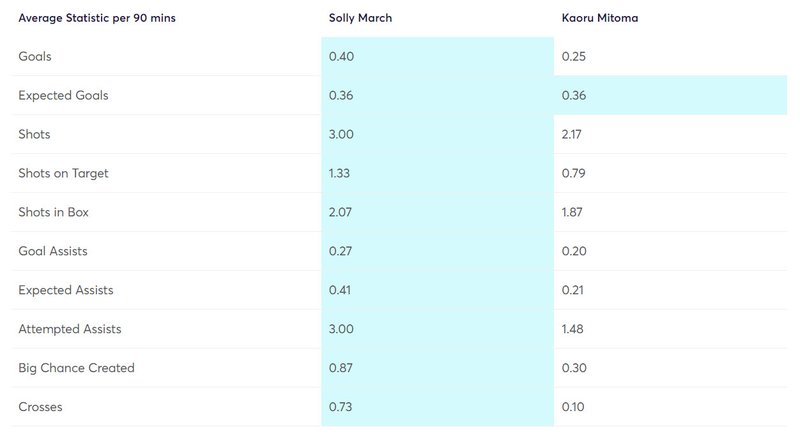Image resolution: width=800 pixels, height=436 pixels.
Task: Click the Shots on Target label
Action: coord(63,173)
